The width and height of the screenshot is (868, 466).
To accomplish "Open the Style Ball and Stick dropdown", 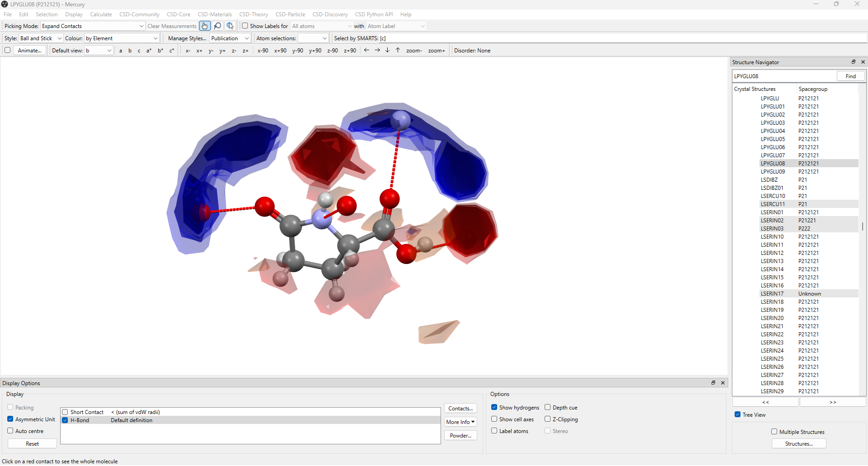I will tap(41, 38).
